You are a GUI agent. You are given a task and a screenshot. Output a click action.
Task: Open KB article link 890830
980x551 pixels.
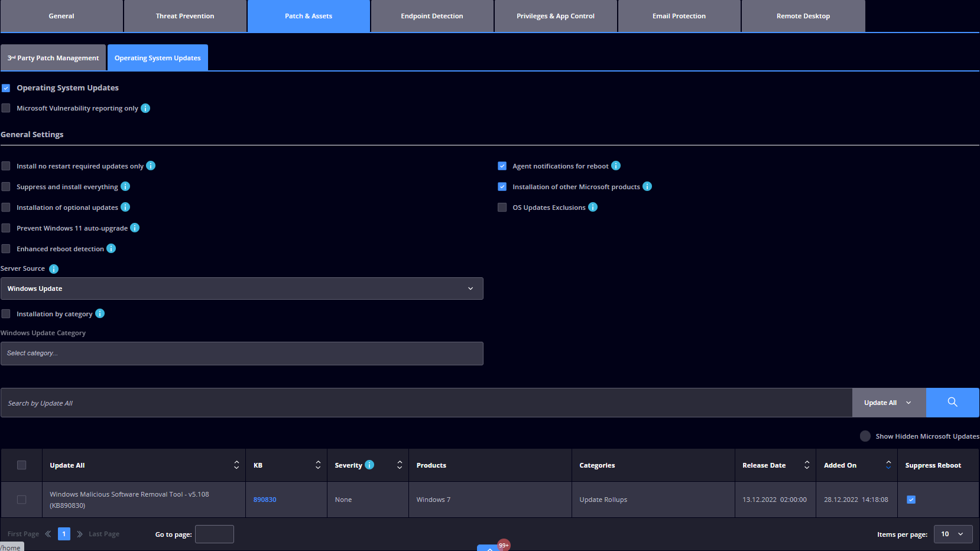click(265, 500)
